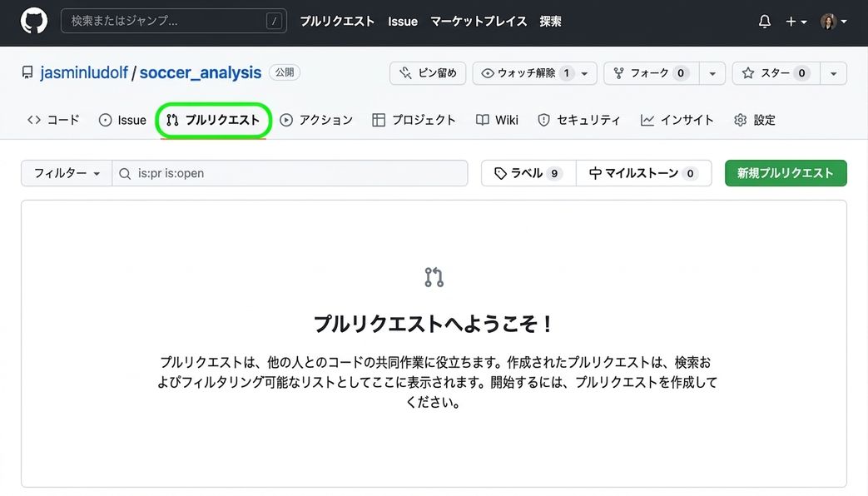Switch to the プロジェクト tab
This screenshot has width=868, height=496.
(414, 120)
